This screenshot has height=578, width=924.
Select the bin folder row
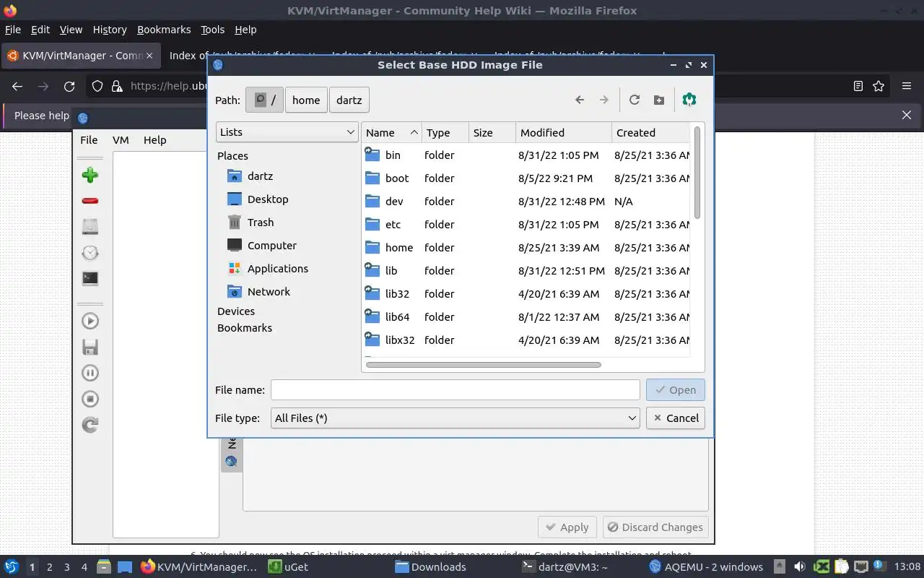pyautogui.click(x=526, y=155)
